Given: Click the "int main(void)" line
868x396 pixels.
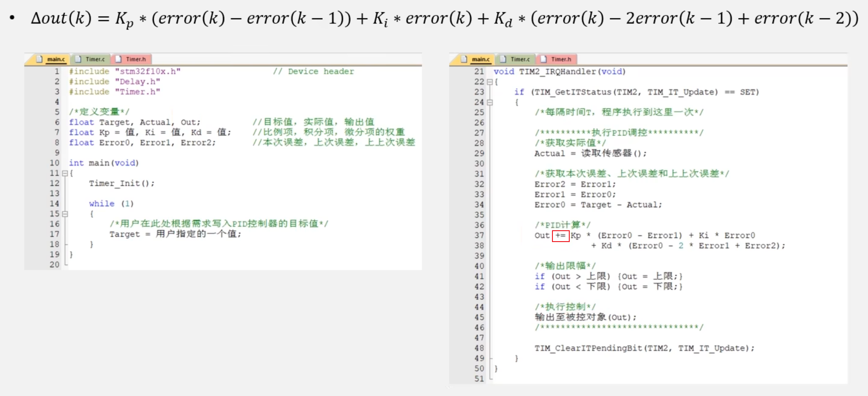Looking at the screenshot, I should [104, 163].
